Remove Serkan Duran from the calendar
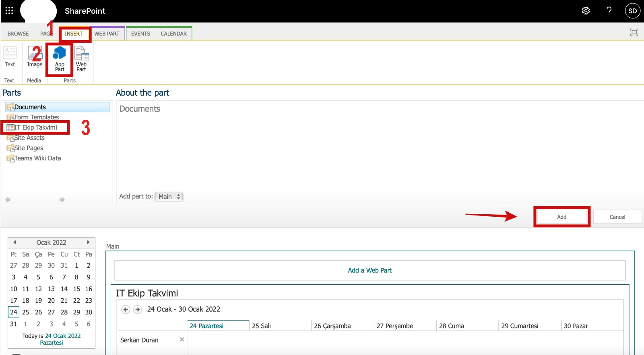The image size is (644, 355). pyautogui.click(x=182, y=339)
